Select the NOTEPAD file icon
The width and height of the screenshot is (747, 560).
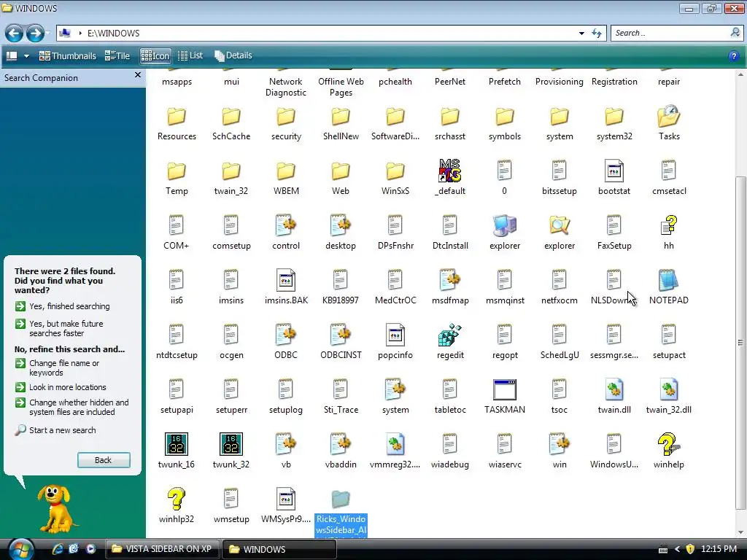pyautogui.click(x=668, y=280)
